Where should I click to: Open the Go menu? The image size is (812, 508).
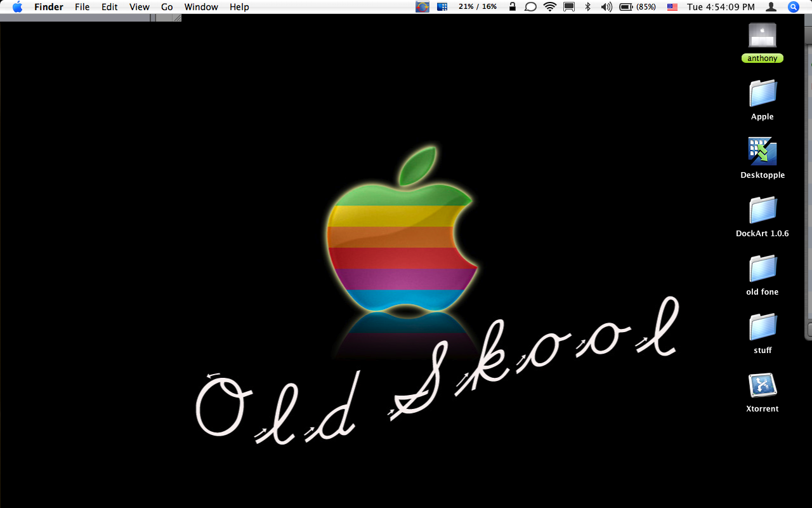[x=167, y=7]
